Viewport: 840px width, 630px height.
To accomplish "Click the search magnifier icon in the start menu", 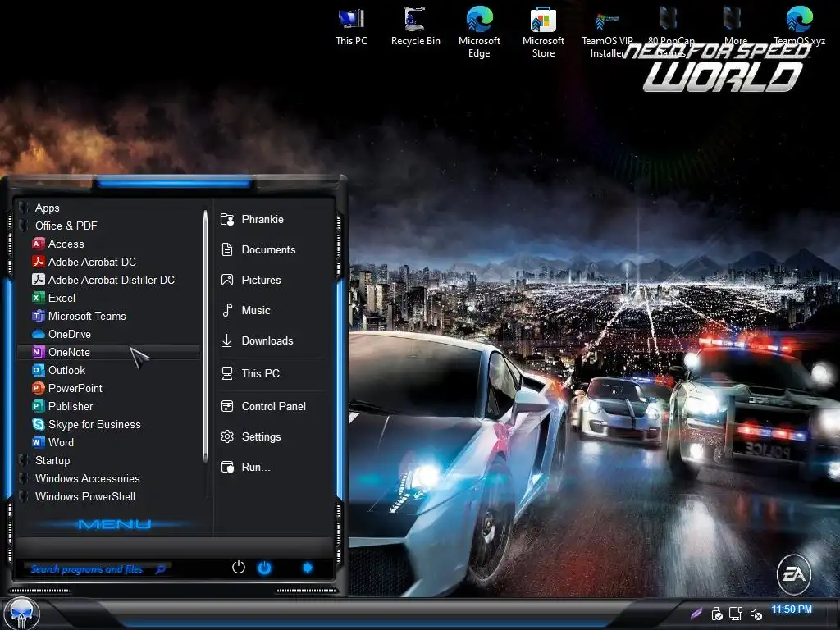I will (160, 569).
